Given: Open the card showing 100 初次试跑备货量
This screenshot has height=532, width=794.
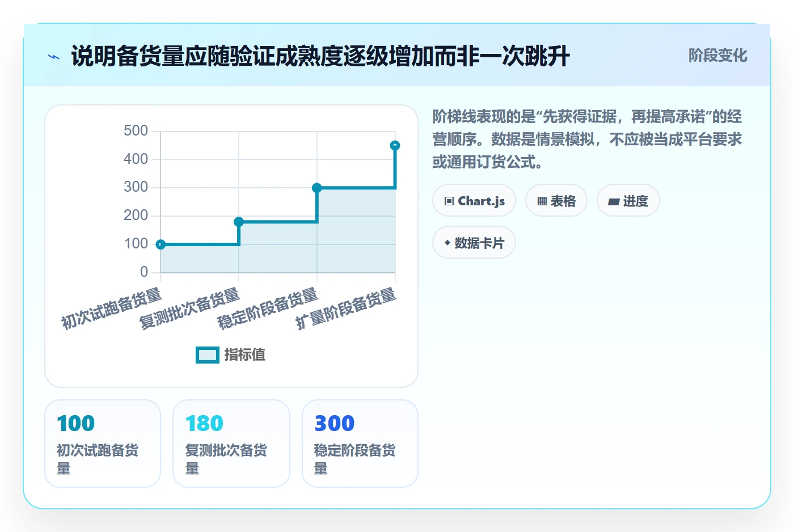Looking at the screenshot, I should coord(103,444).
